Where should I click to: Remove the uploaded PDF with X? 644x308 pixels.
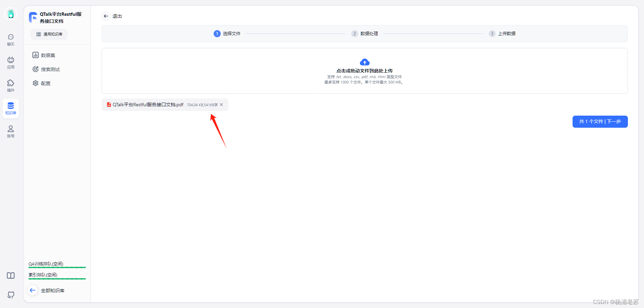[x=221, y=105]
